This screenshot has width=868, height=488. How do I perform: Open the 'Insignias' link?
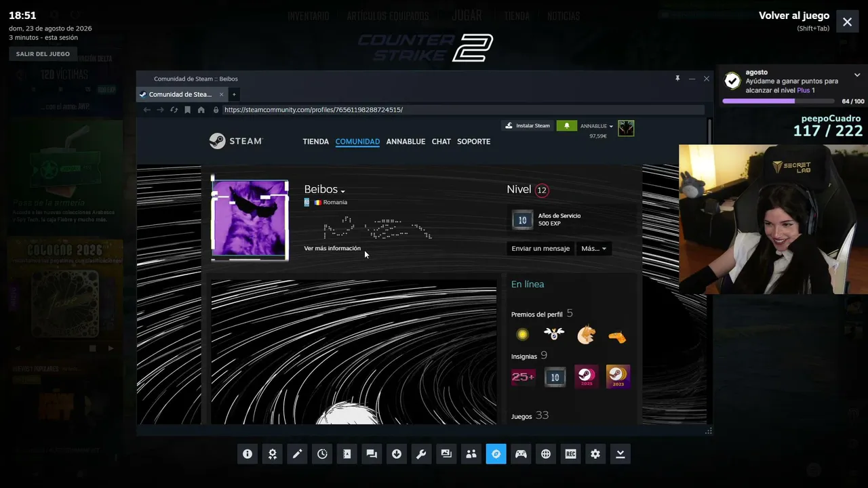pos(524,357)
